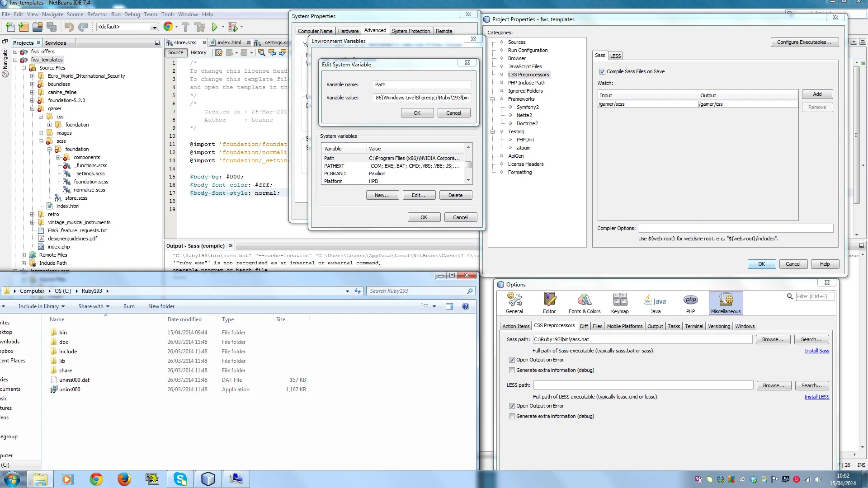Toggle Compile Sass Files on Save
This screenshot has height=488, width=868.
602,71
